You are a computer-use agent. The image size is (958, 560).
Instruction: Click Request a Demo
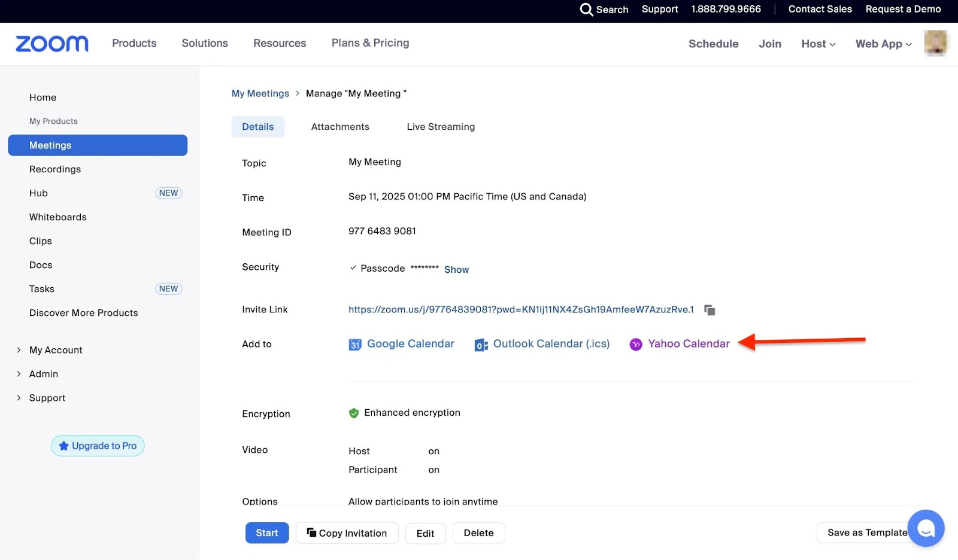(x=904, y=9)
